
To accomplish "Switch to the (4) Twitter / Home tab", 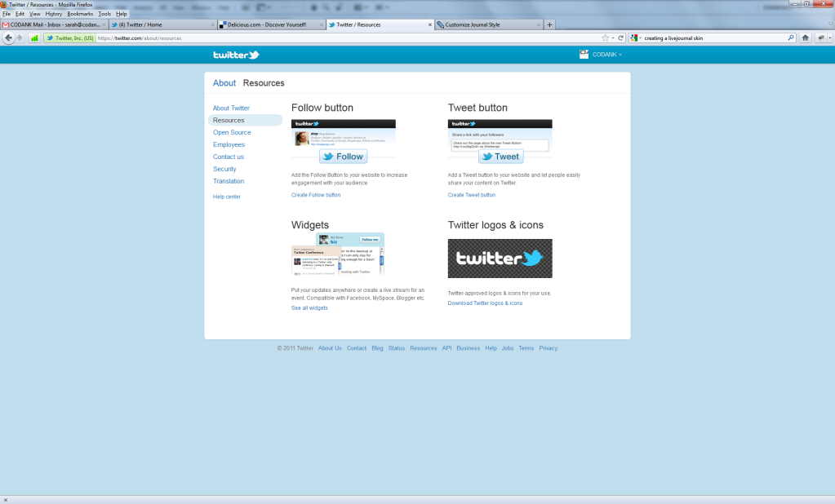I will tap(162, 24).
